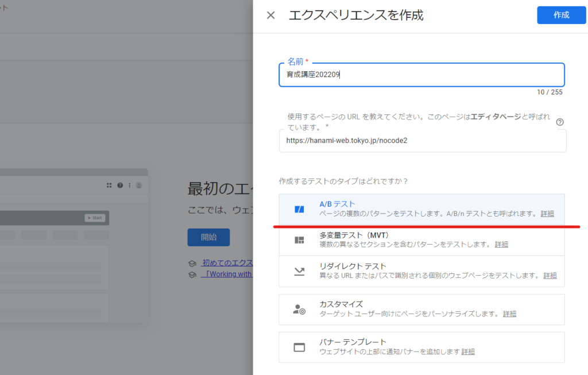The width and height of the screenshot is (588, 375).
Task: Open 詳細 link for A/B テスト
Action: [x=547, y=214]
